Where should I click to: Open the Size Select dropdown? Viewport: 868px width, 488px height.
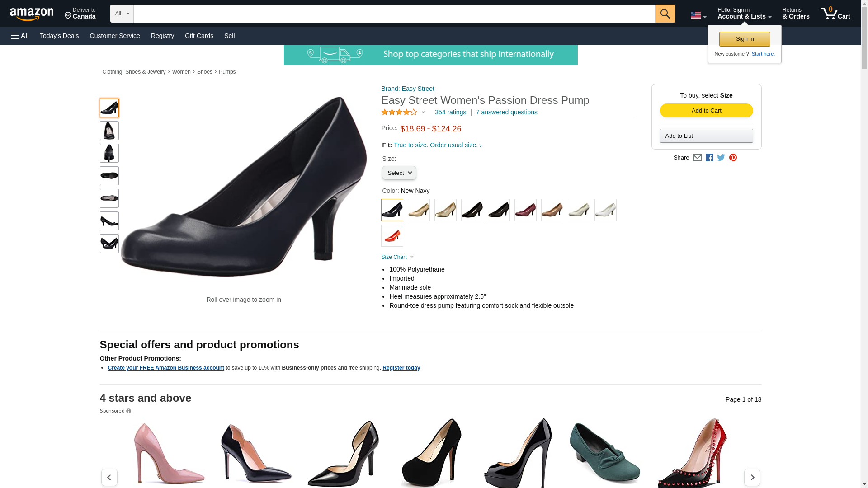pos(399,173)
